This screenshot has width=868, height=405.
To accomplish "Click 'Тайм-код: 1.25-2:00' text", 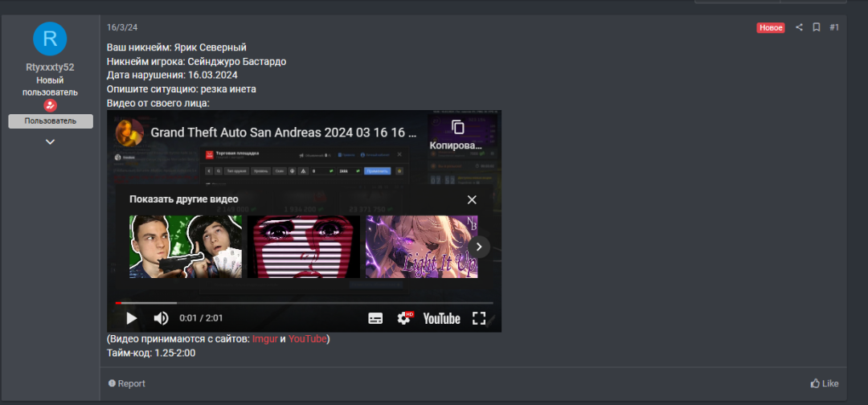I will [x=151, y=353].
